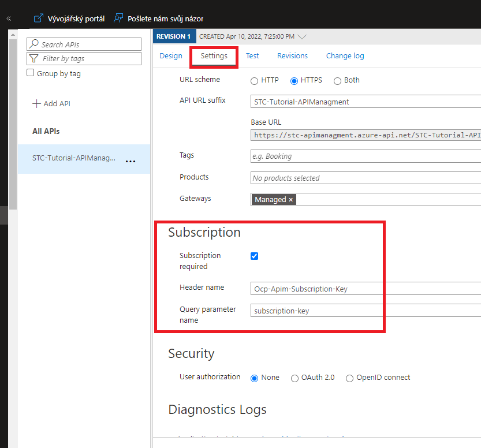Choose OpenID connect user authorization
Screen dimensions: 481x448
349,378
